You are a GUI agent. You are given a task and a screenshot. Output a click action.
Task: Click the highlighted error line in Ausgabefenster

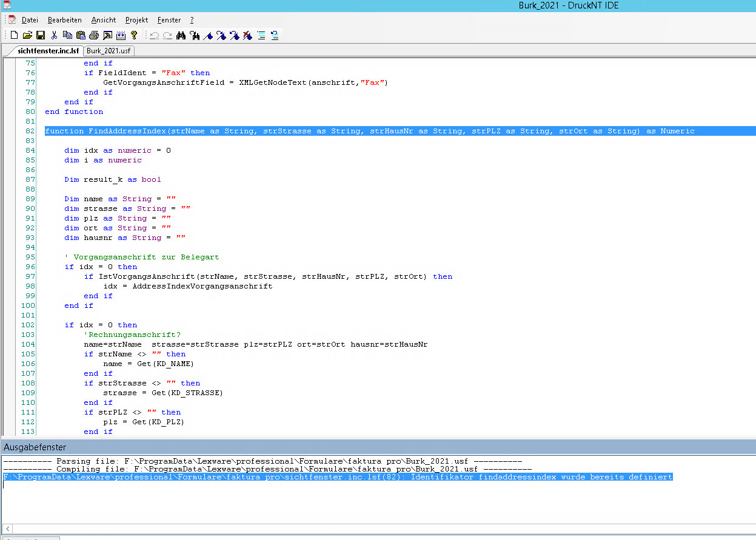337,477
